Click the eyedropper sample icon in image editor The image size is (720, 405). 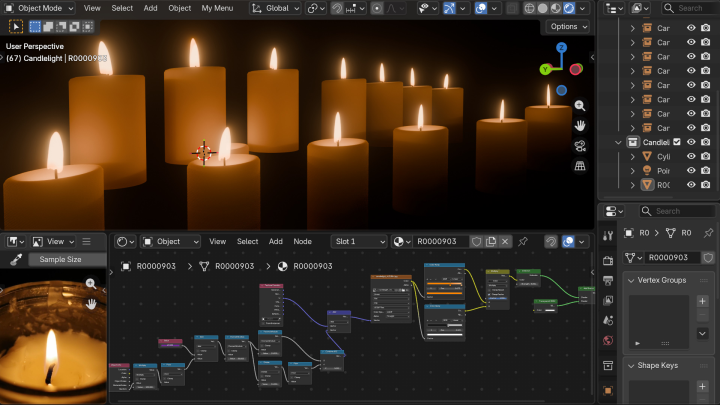tap(16, 259)
